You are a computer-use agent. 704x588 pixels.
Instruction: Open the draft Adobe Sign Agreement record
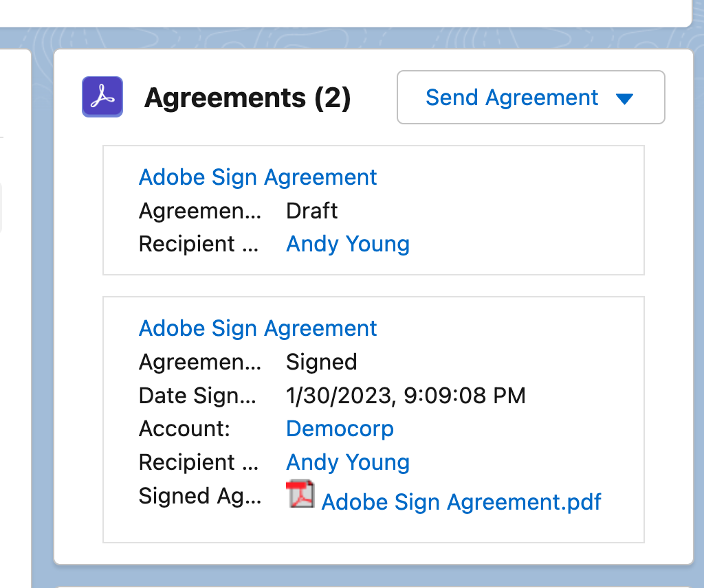pos(258,177)
